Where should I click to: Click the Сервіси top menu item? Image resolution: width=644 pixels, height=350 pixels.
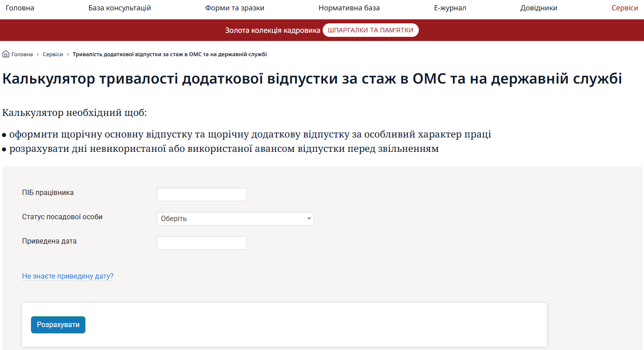click(625, 8)
